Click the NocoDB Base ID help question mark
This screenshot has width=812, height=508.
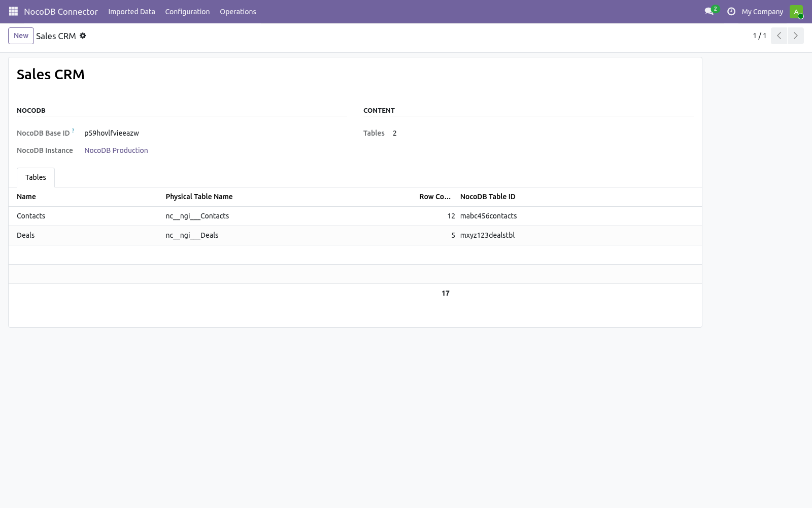click(x=73, y=131)
